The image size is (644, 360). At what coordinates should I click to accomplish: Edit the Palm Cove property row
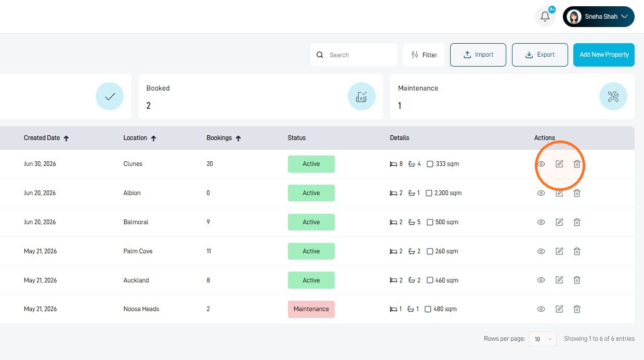(559, 251)
